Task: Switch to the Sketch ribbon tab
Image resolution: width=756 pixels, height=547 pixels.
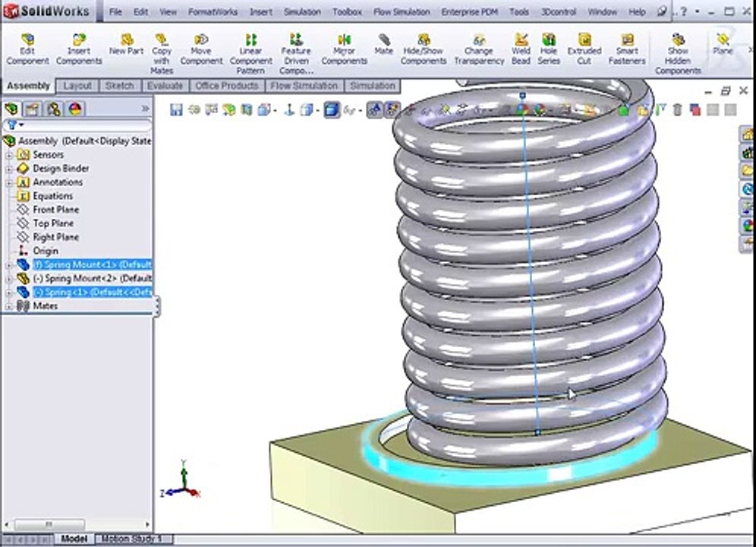Action: click(119, 86)
